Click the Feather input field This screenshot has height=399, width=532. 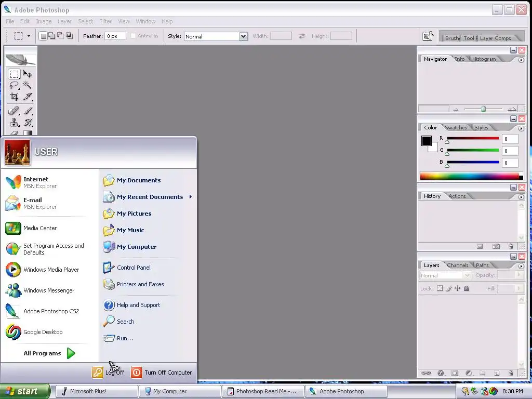pos(115,36)
